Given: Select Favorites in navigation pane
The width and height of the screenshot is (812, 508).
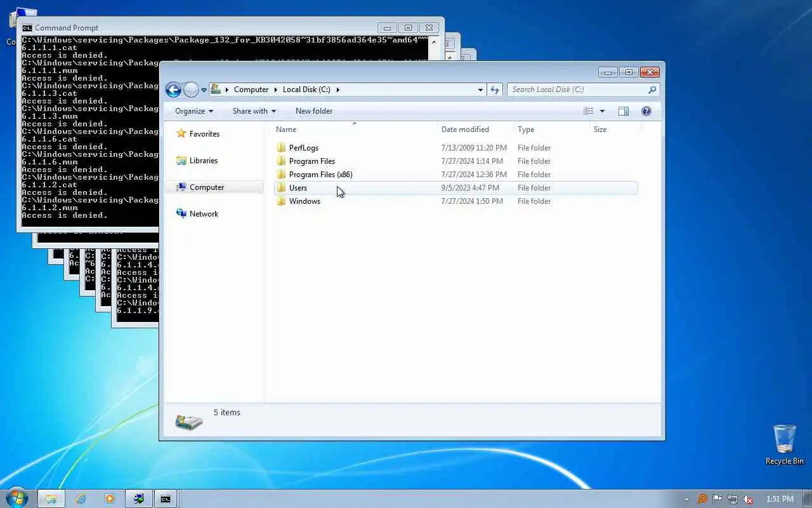Looking at the screenshot, I should pyautogui.click(x=204, y=134).
